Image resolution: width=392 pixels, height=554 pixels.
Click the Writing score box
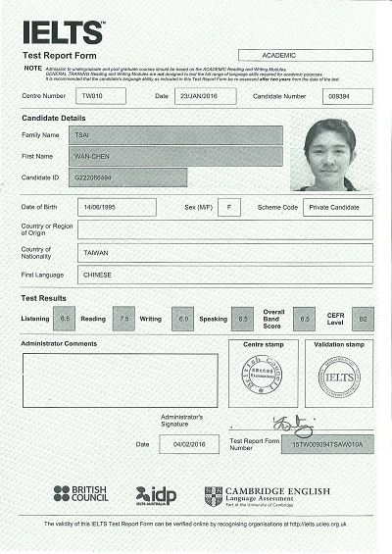coord(183,319)
